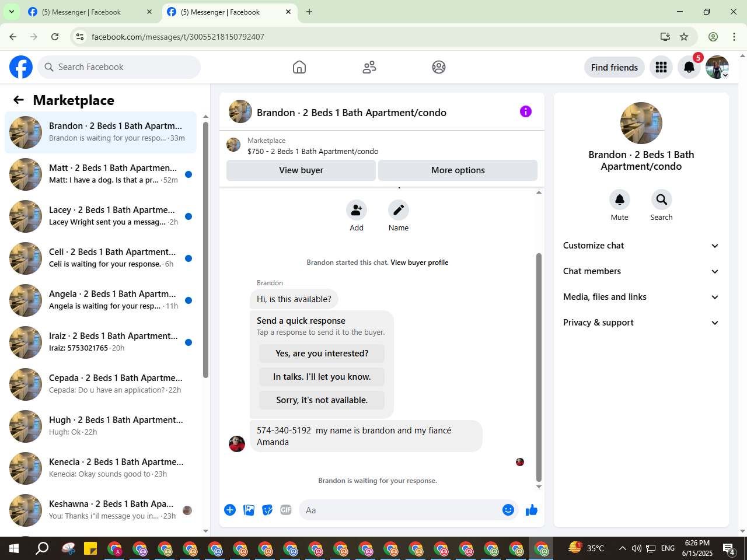Click the chat messages scrollbar
The height and width of the screenshot is (560, 747).
tap(539, 367)
